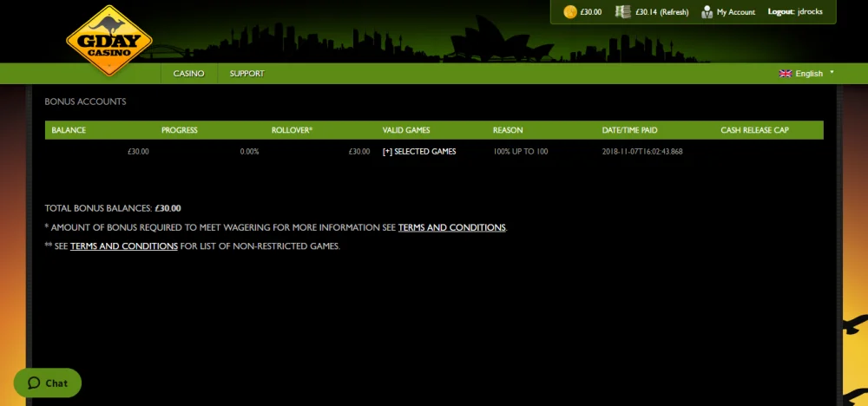Go to My Account
Image resolution: width=868 pixels, height=406 pixels.
tap(736, 12)
